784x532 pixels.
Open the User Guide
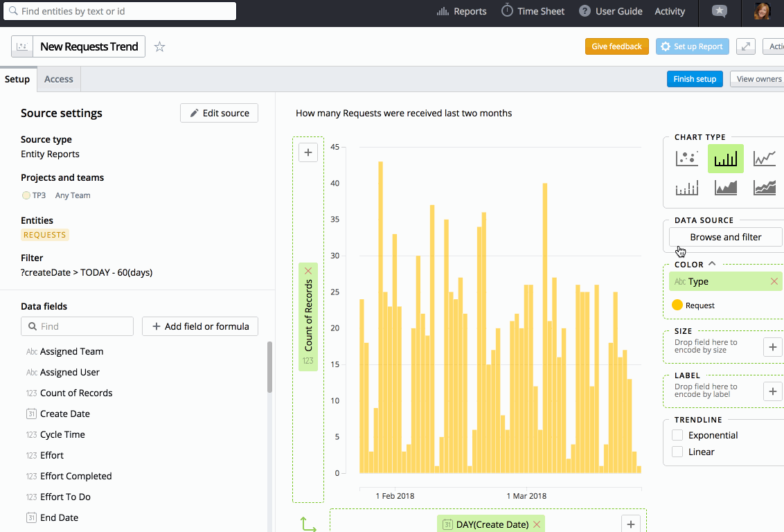[610, 11]
